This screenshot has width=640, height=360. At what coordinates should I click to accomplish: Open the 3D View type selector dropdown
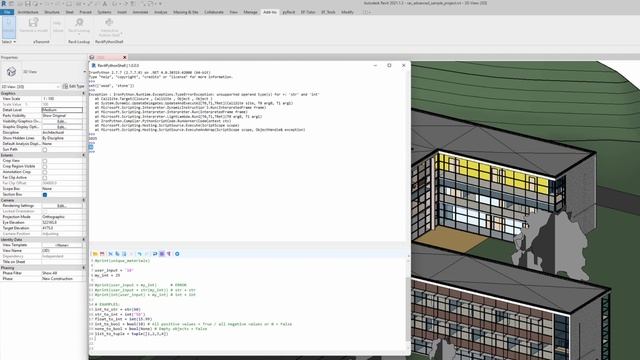[84, 72]
